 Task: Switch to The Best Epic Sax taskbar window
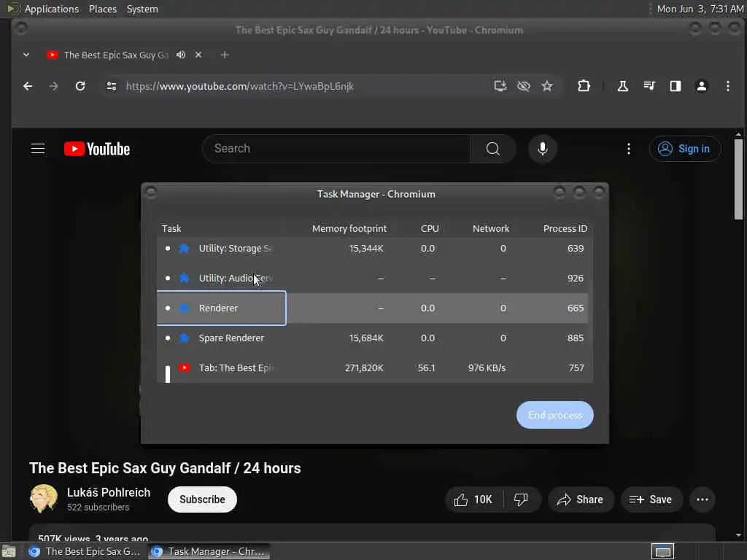point(85,551)
